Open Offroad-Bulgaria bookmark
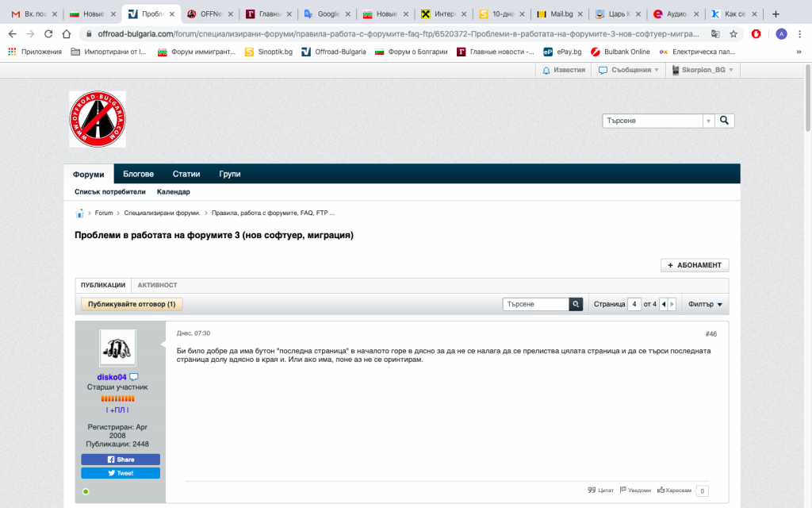The height and width of the screenshot is (508, 812). (x=334, y=52)
